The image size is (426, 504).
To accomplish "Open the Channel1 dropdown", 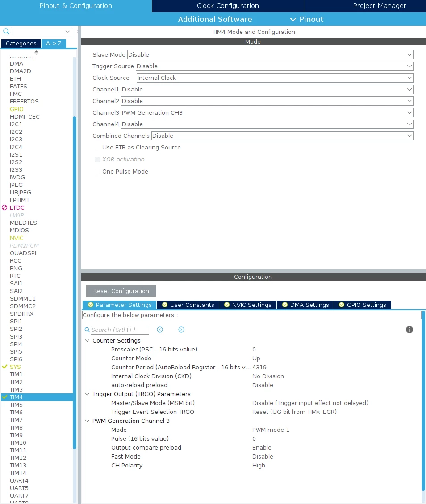I will tap(267, 89).
